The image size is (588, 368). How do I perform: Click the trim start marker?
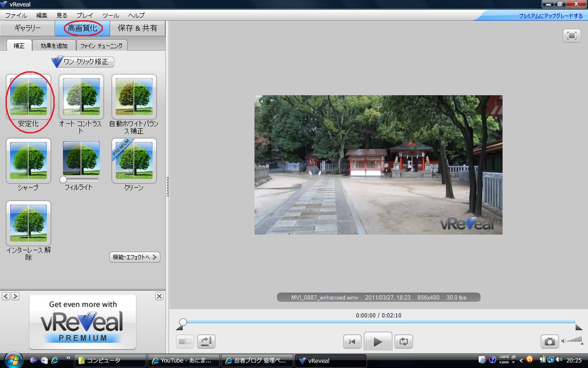point(179,327)
